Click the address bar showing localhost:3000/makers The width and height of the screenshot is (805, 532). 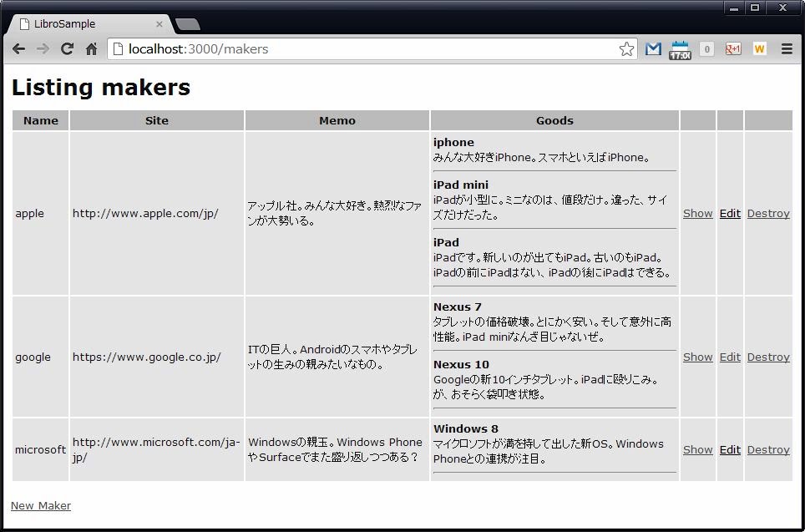367,49
